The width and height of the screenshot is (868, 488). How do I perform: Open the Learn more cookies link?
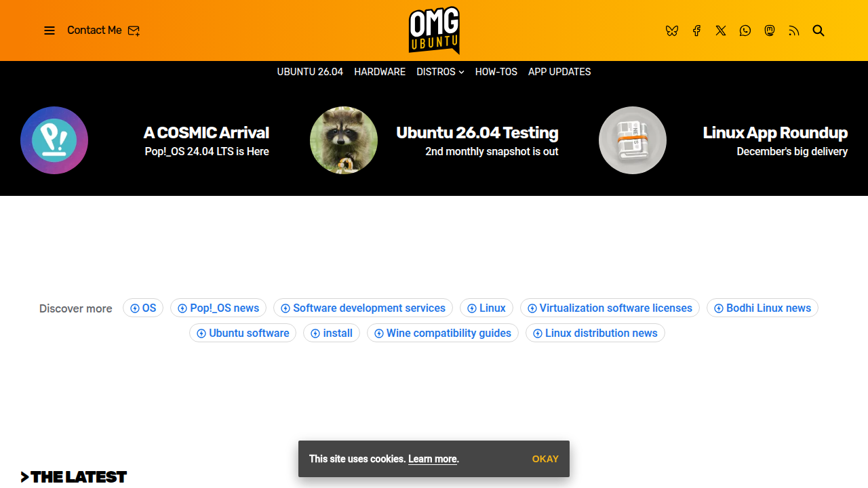click(432, 459)
